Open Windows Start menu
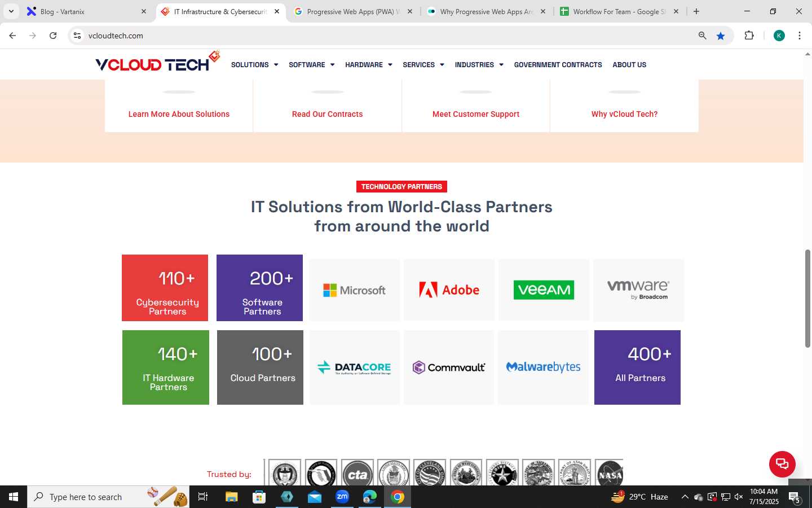Image resolution: width=812 pixels, height=508 pixels. coord(14,497)
